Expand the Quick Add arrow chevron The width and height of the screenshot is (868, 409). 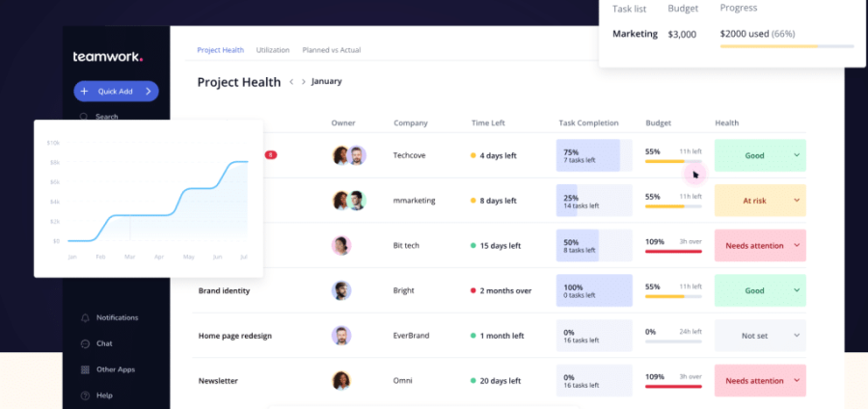pyautogui.click(x=149, y=92)
